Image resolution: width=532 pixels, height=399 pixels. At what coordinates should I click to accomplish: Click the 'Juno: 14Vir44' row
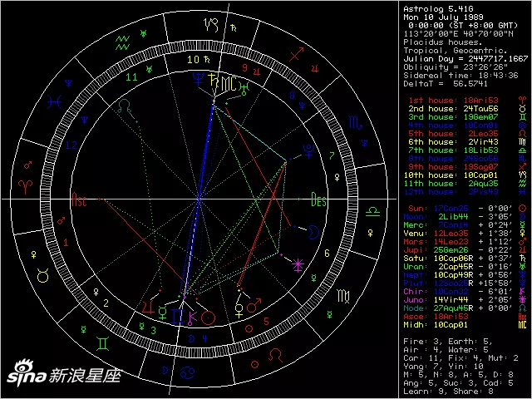tap(465, 300)
